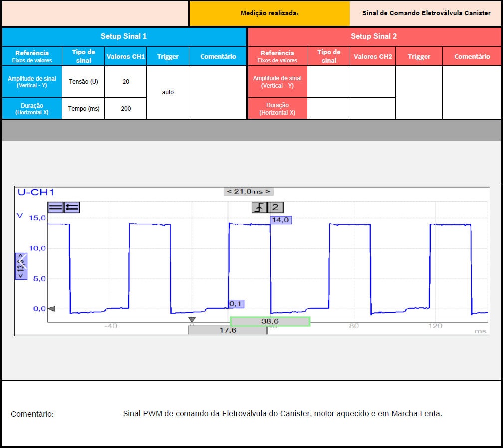
Task: Click the CH1 amplitude value 20 cell
Action: [x=126, y=82]
